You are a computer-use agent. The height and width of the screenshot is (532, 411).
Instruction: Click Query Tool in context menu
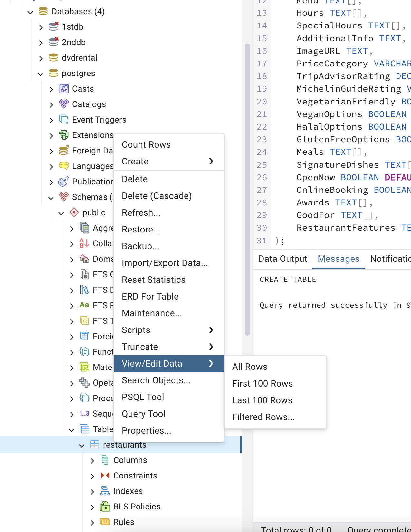coord(143,414)
